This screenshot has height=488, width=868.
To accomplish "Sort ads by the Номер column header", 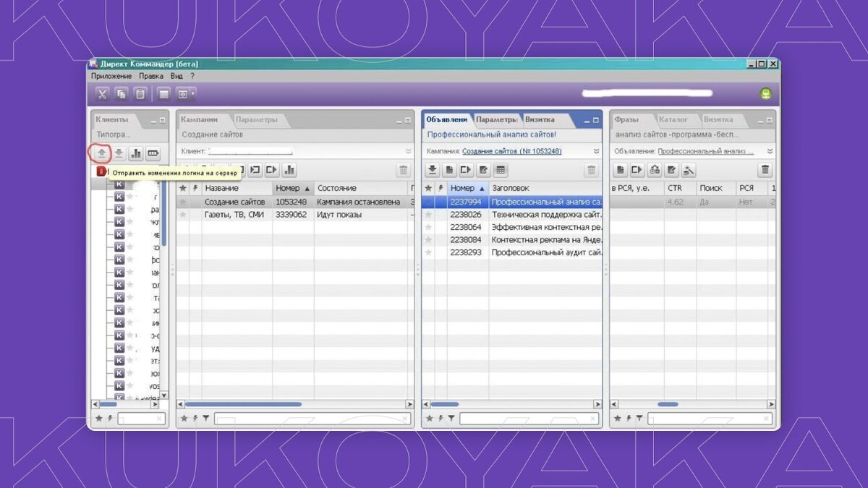I will click(467, 188).
